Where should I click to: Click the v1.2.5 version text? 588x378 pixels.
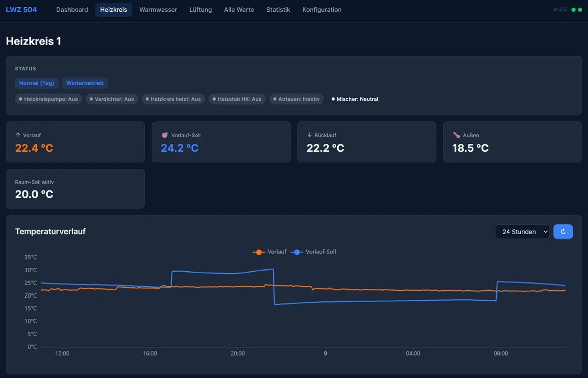(x=560, y=10)
